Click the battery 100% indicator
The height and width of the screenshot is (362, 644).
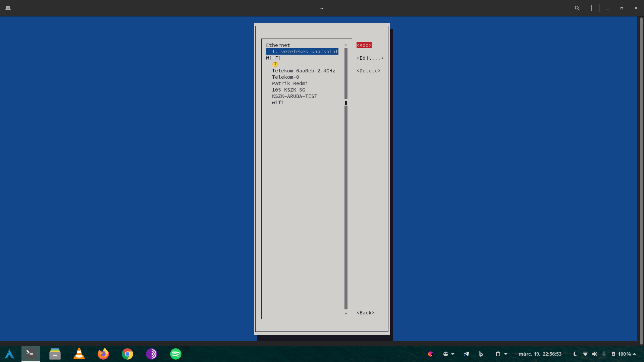pos(621,354)
